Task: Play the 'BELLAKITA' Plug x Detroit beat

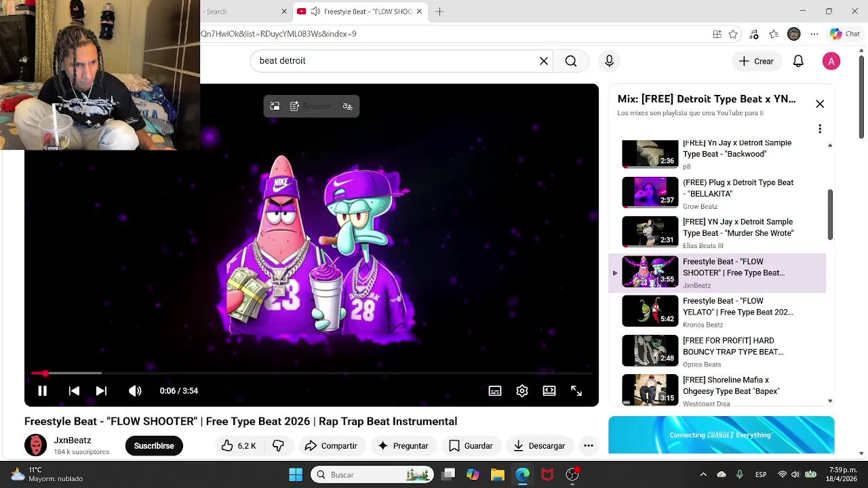Action: click(717, 193)
